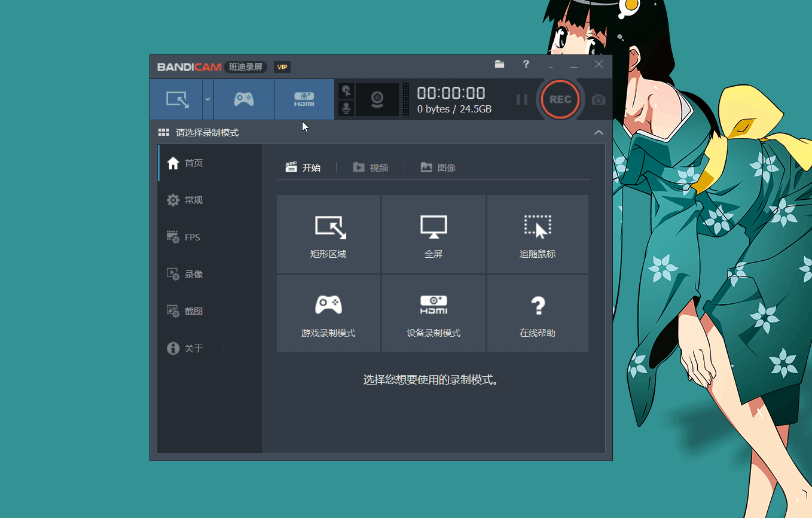Open the recordings folder from the title bar
Image resolution: width=812 pixels, height=518 pixels.
tap(500, 64)
